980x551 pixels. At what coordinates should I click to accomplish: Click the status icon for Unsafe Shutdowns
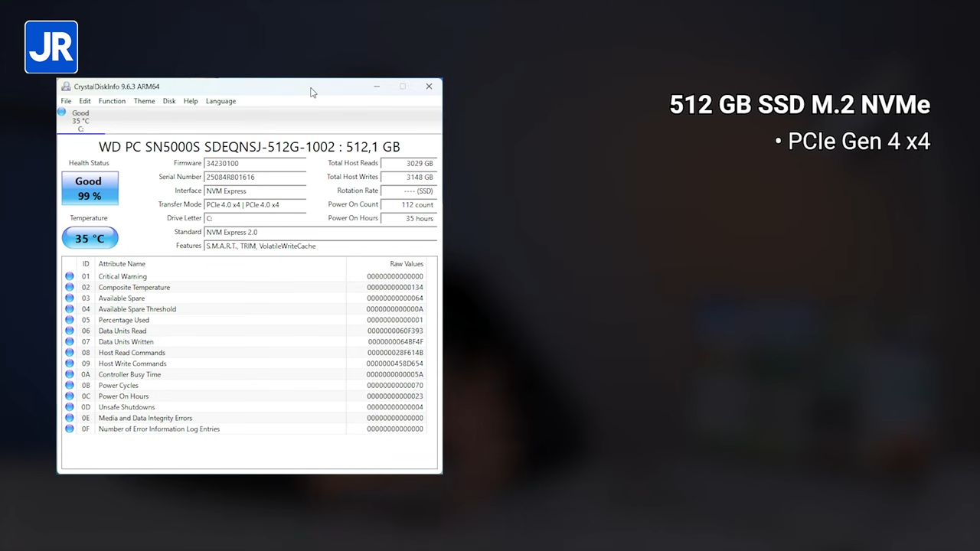coord(70,407)
